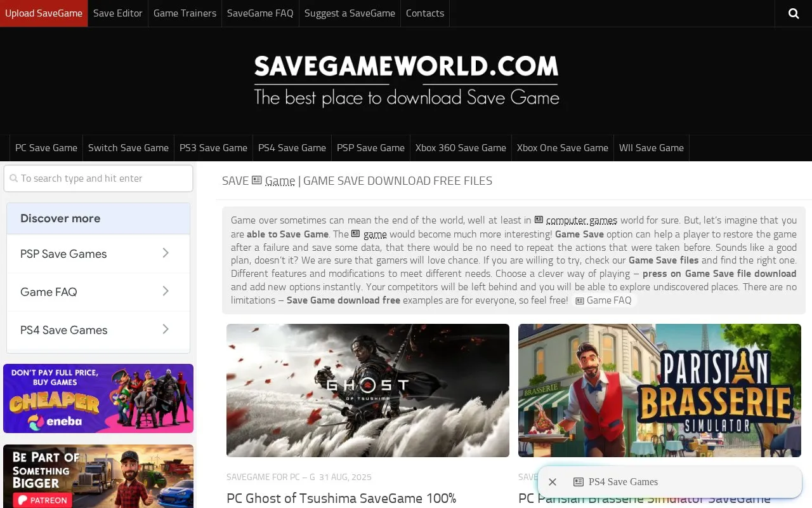Open the Patreon banner ad
This screenshot has width=812, height=508.
point(98,476)
